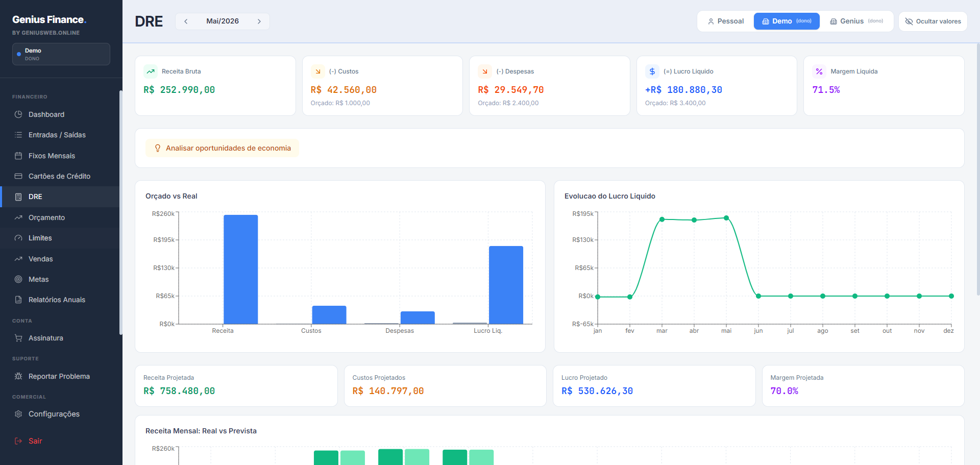980x465 pixels.
Task: Click the Limites gauge icon
Action: point(18,238)
